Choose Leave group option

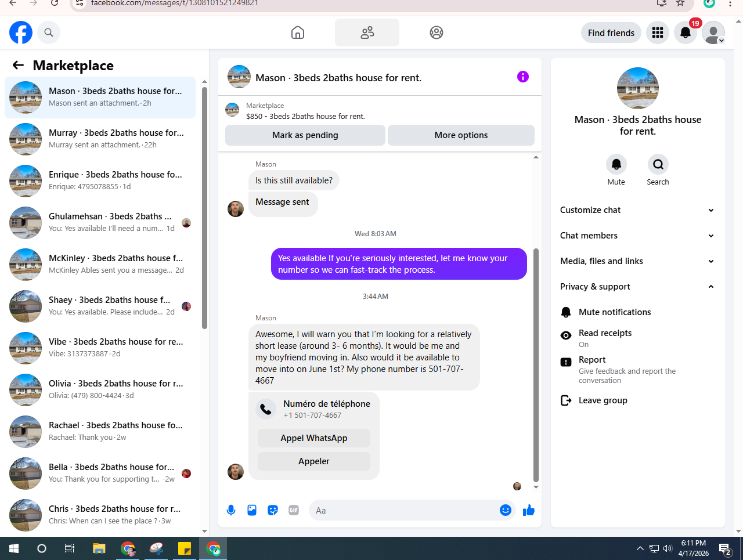[637, 400]
